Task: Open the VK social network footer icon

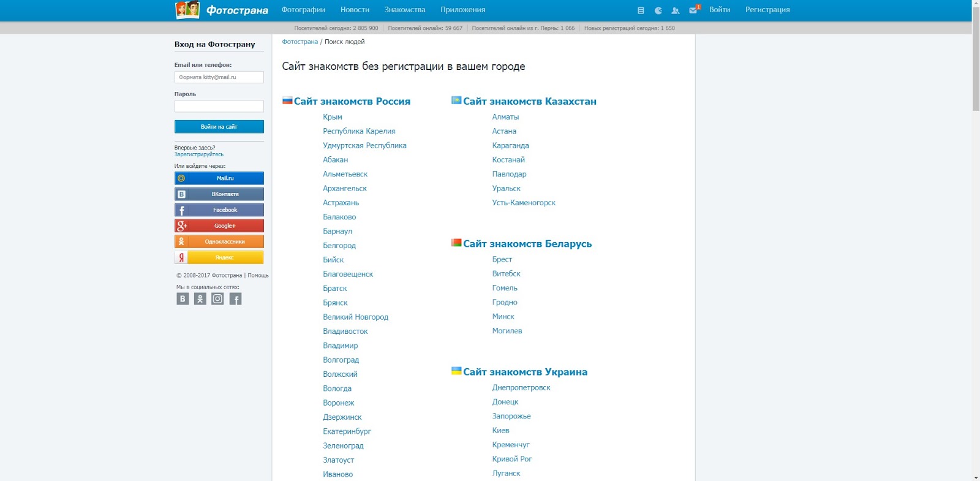Action: [x=183, y=298]
